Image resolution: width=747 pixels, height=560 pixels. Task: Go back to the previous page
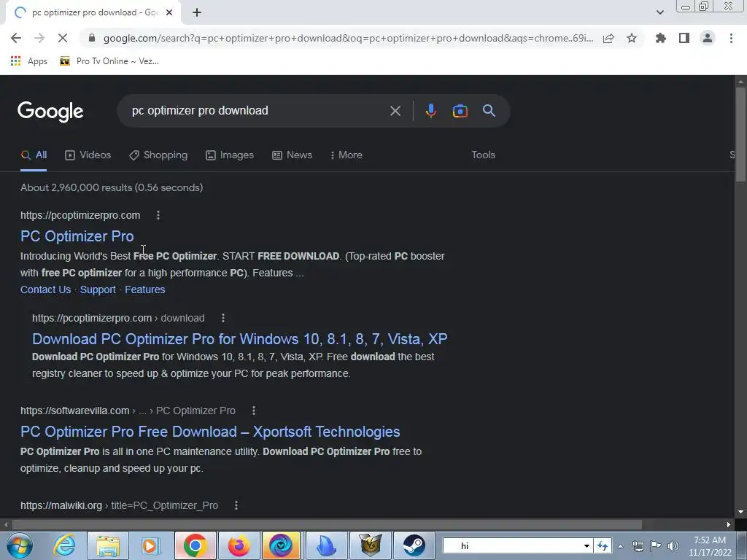16,38
